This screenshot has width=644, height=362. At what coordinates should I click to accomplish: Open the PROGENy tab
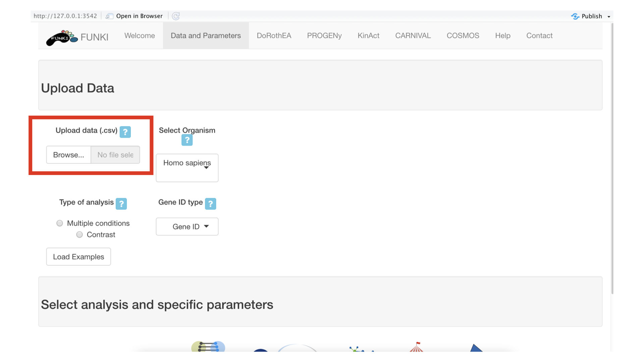(324, 36)
